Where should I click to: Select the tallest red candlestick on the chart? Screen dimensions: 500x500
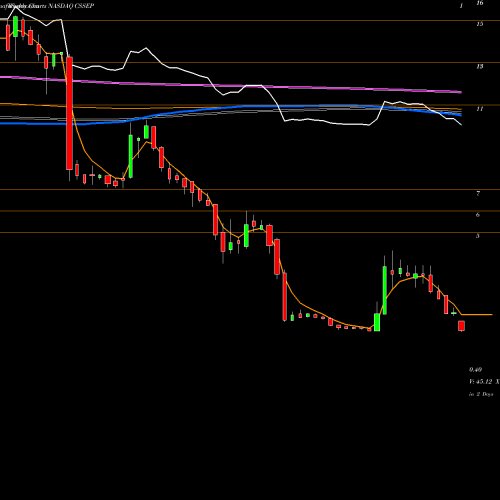[69, 113]
